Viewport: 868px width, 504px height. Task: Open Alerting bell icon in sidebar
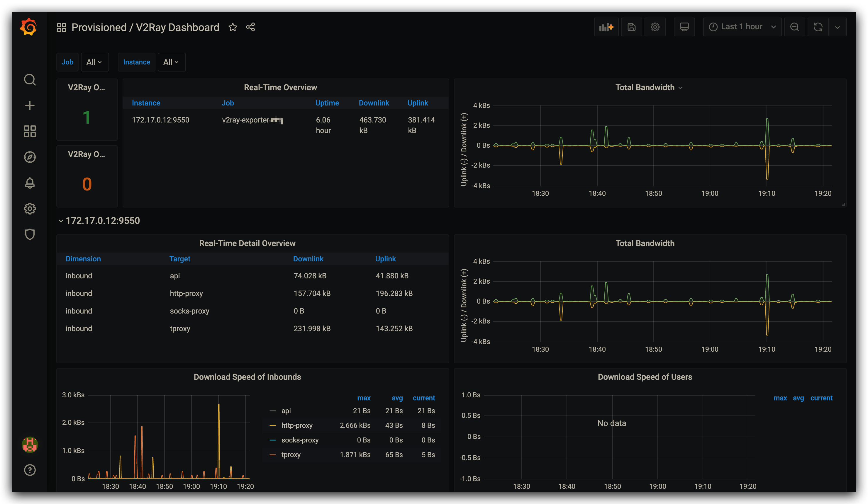30,183
